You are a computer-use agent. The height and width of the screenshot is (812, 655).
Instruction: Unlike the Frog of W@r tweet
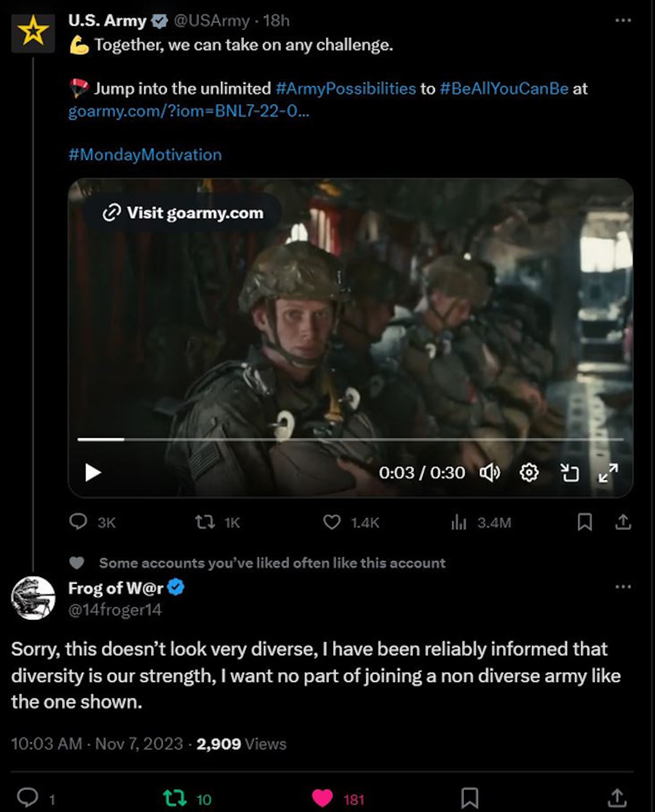tap(323, 799)
